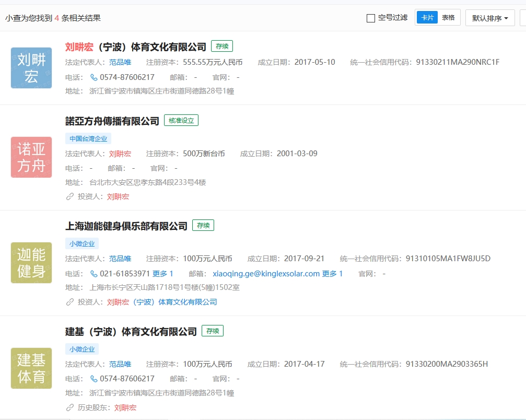Click phone icon beside 021-61853971
Image resolution: width=526 pixels, height=420 pixels.
[x=94, y=274]
